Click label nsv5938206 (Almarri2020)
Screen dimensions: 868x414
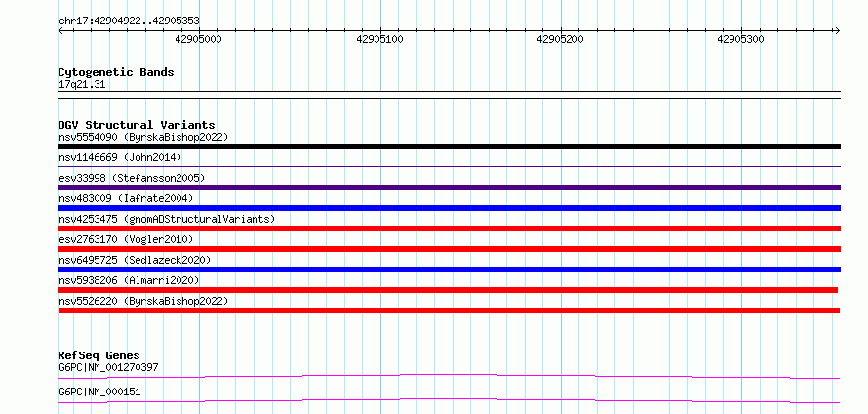[129, 280]
